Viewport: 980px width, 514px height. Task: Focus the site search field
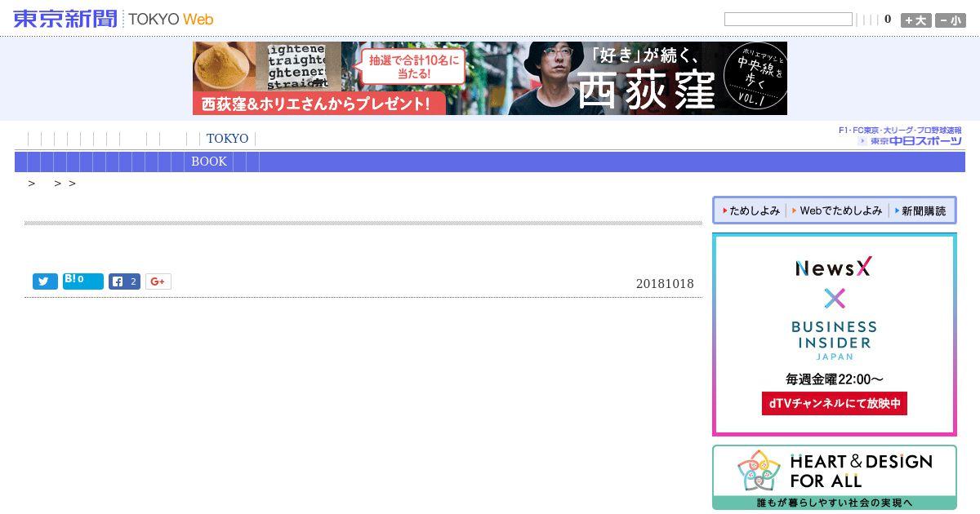(788, 19)
